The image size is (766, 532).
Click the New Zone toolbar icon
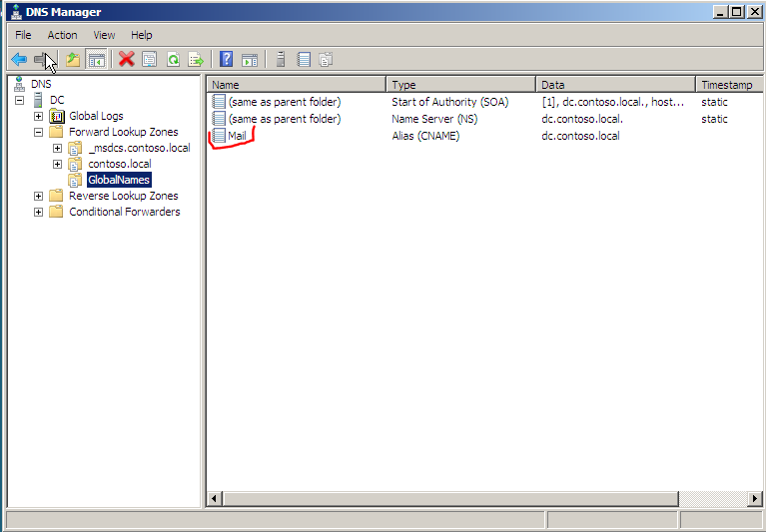coord(326,60)
